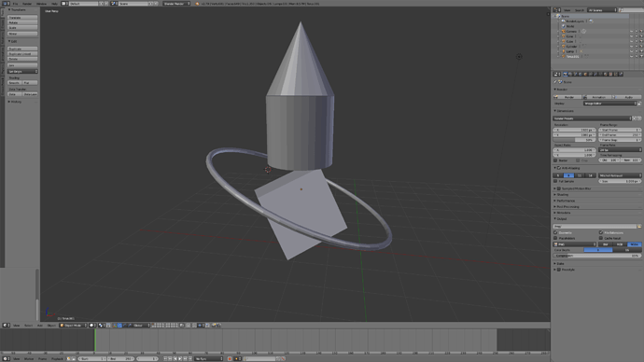Select the Cube object in outliner
644x362 pixels.
pos(569,41)
